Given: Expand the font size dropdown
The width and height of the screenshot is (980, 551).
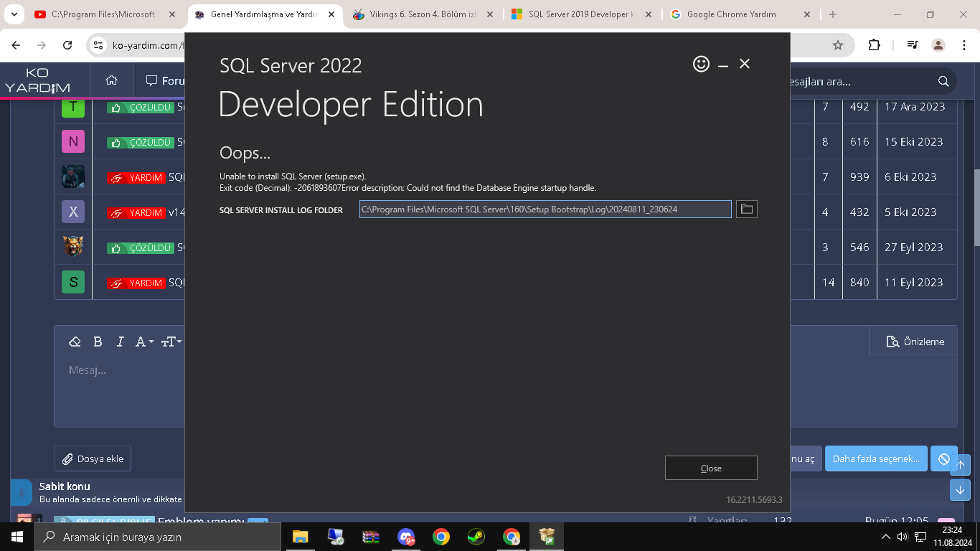Looking at the screenshot, I should (x=171, y=342).
